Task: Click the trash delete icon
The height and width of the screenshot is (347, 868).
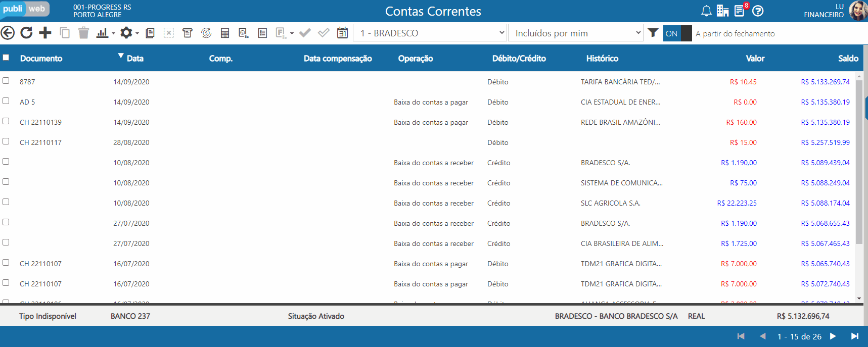Action: (x=84, y=33)
